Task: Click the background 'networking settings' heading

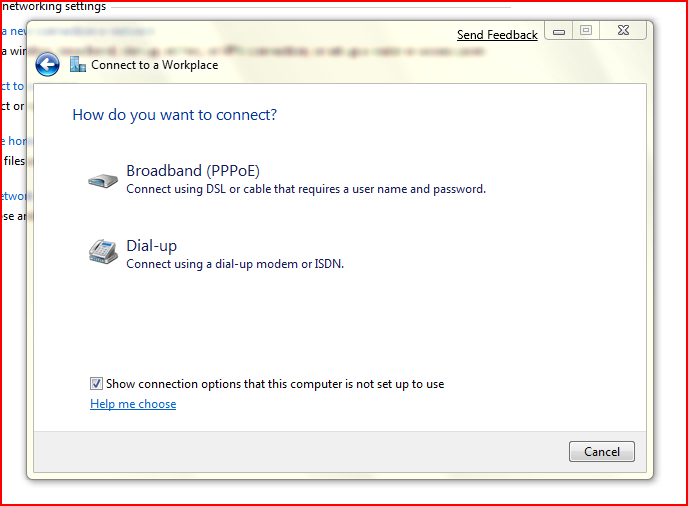Action: 54,6
